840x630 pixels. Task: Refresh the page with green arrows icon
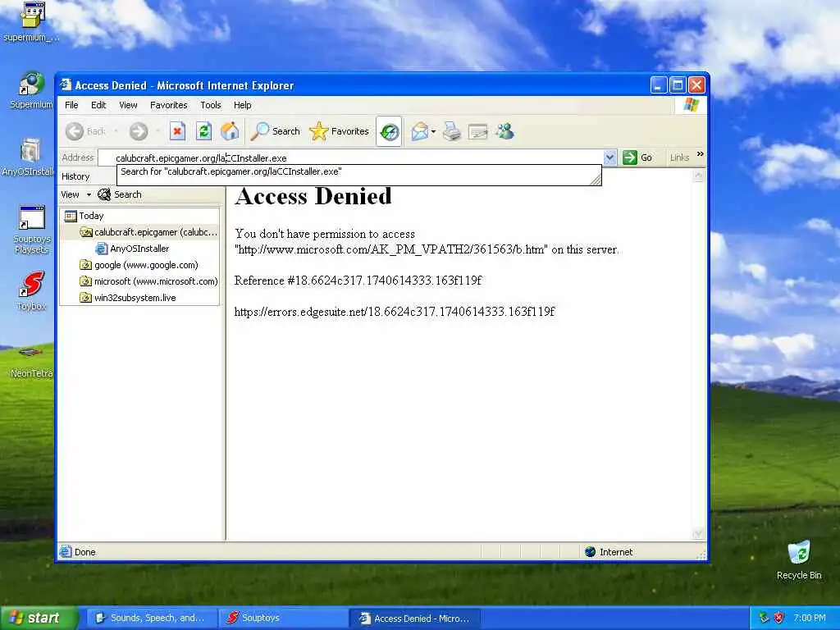[203, 131]
